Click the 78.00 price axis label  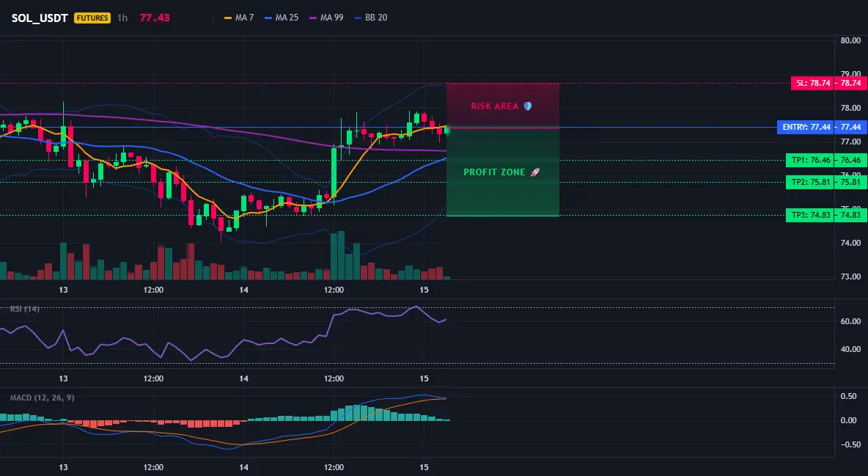(x=850, y=108)
